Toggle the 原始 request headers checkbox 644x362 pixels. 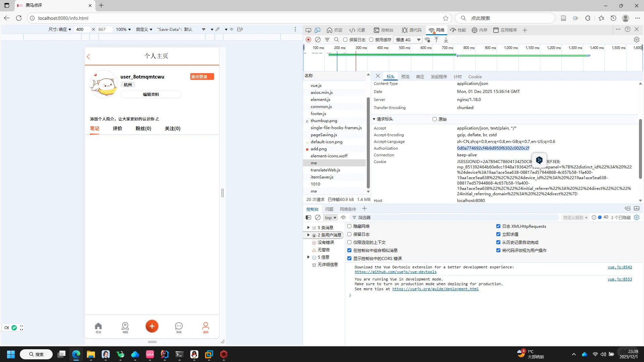(x=435, y=119)
